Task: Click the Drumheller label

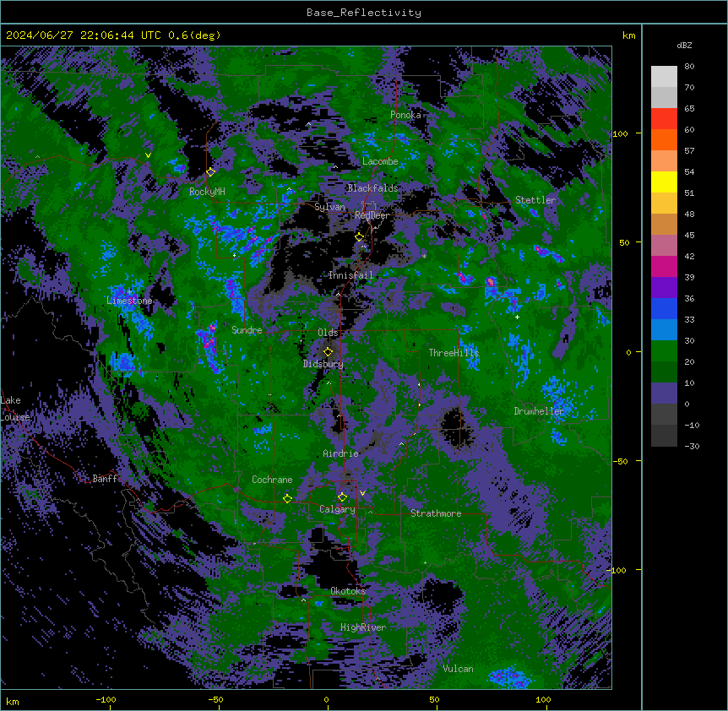Action: click(x=539, y=411)
